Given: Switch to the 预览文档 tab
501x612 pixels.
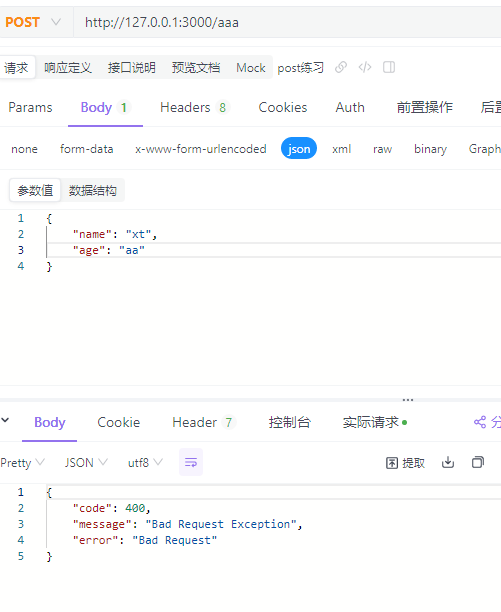Looking at the screenshot, I should pyautogui.click(x=196, y=68).
